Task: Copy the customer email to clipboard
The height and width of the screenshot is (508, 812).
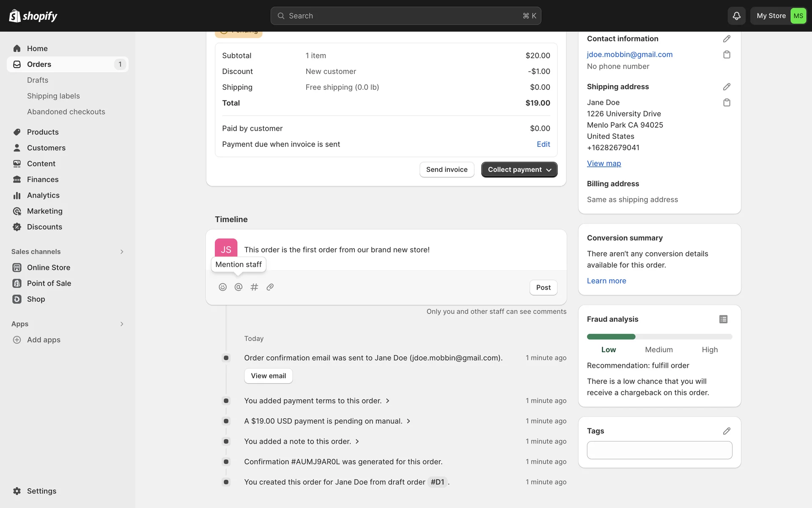Action: coord(727,55)
